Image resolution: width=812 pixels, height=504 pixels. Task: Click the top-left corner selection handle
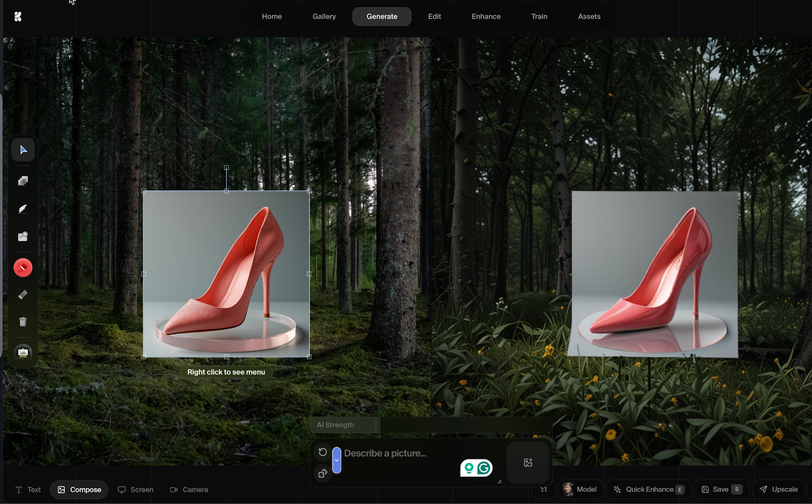coord(144,191)
